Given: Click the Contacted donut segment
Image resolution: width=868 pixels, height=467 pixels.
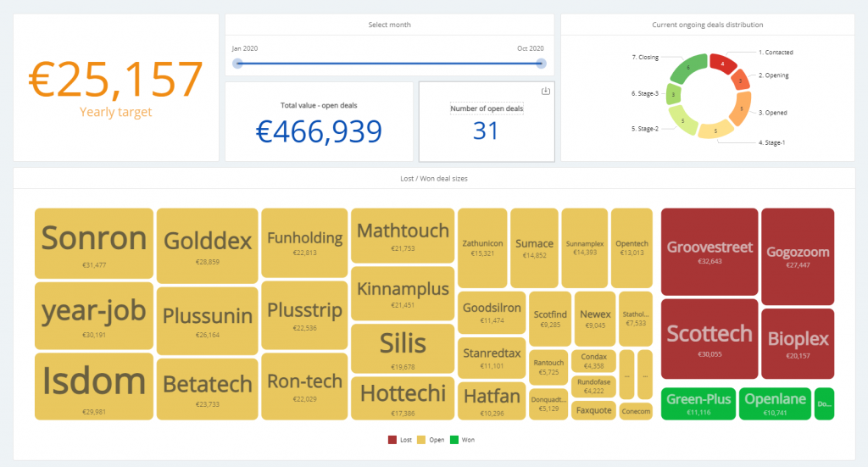Looking at the screenshot, I should tap(722, 64).
